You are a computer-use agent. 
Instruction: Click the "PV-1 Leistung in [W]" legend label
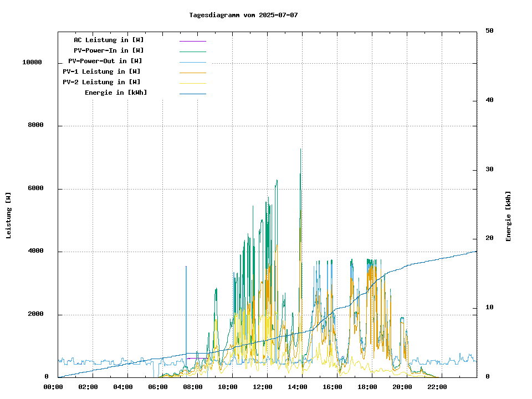[x=101, y=71]
